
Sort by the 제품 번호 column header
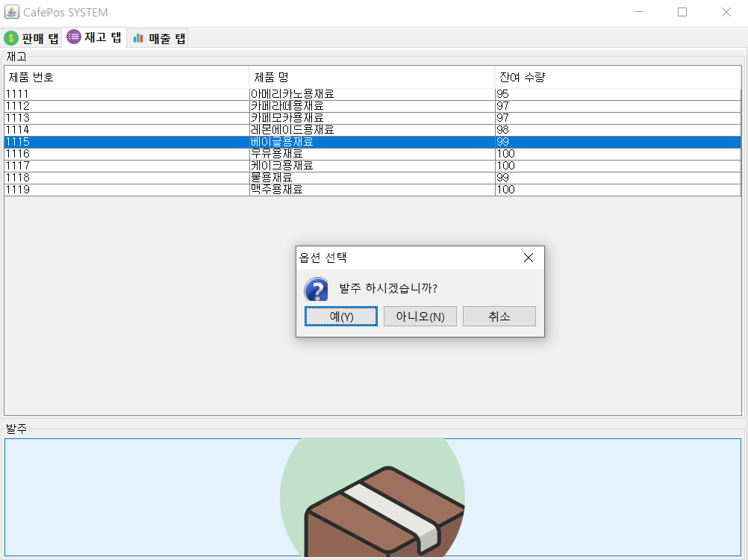[127, 77]
